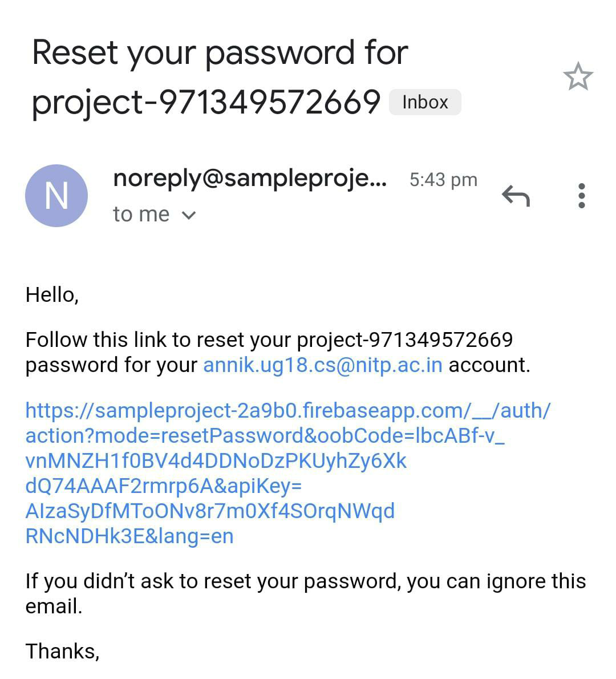Tap the 'to me' recipient text

(141, 215)
